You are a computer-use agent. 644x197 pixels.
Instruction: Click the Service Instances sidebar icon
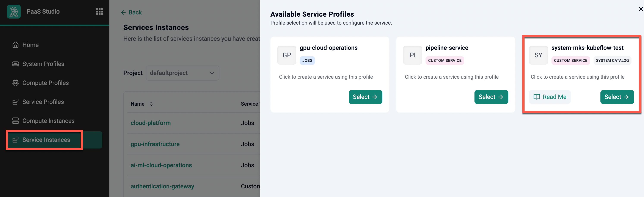point(16,140)
